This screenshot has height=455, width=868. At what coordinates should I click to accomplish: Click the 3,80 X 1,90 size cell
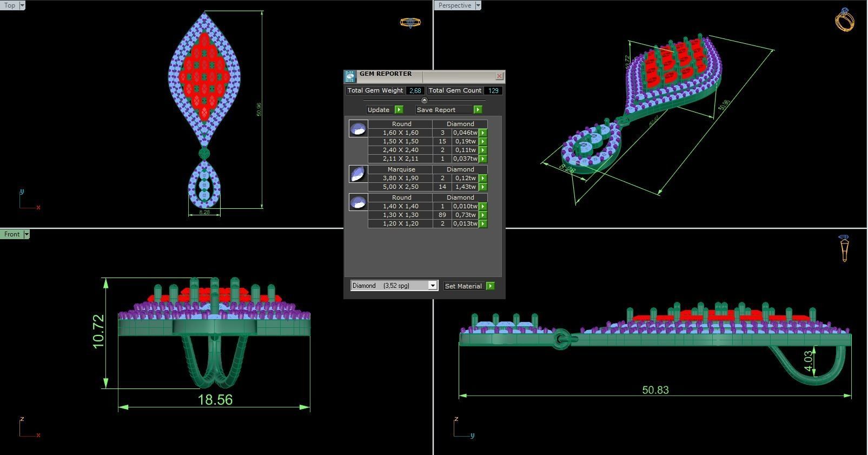400,178
